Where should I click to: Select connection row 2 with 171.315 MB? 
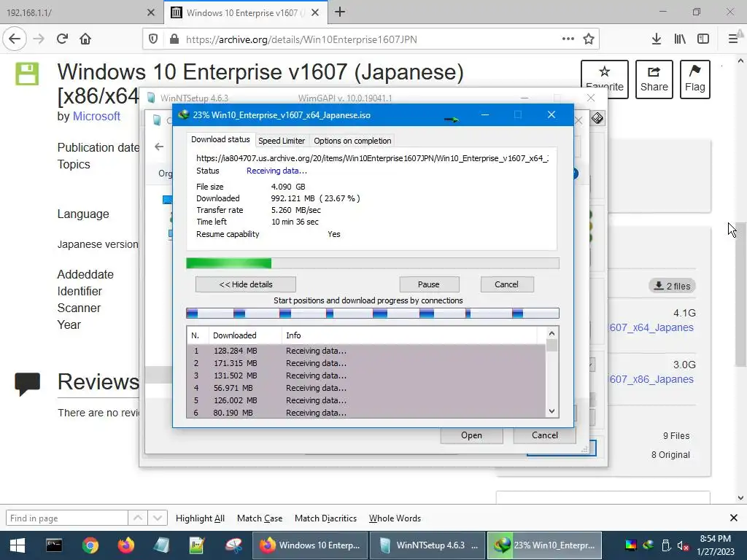coord(366,363)
